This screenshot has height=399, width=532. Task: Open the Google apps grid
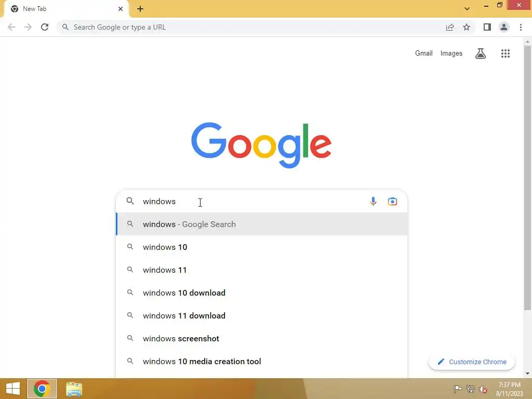coord(505,54)
